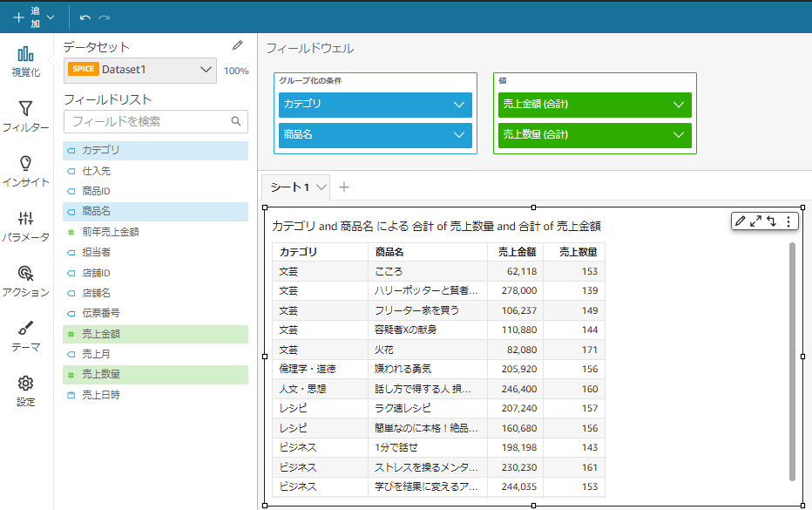Select the 売上金額 field in the list
812x510 pixels.
coord(155,334)
